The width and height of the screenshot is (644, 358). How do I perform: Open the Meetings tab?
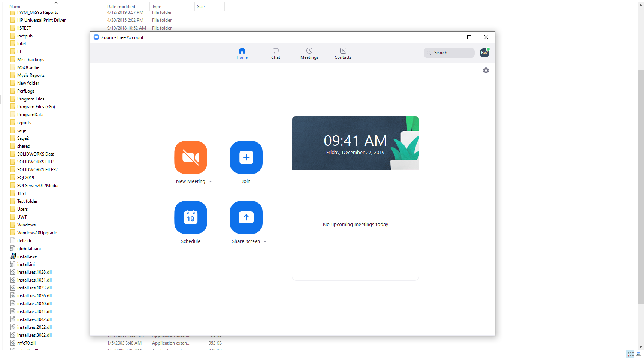point(309,53)
